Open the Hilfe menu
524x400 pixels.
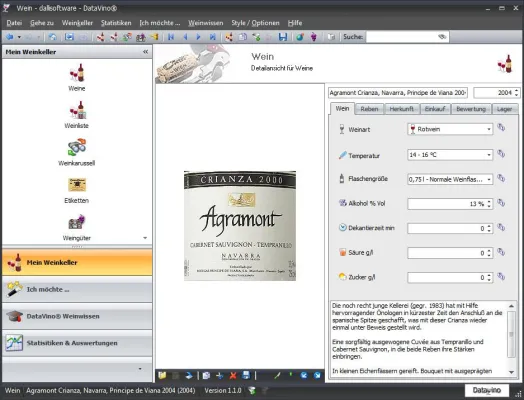pyautogui.click(x=295, y=23)
